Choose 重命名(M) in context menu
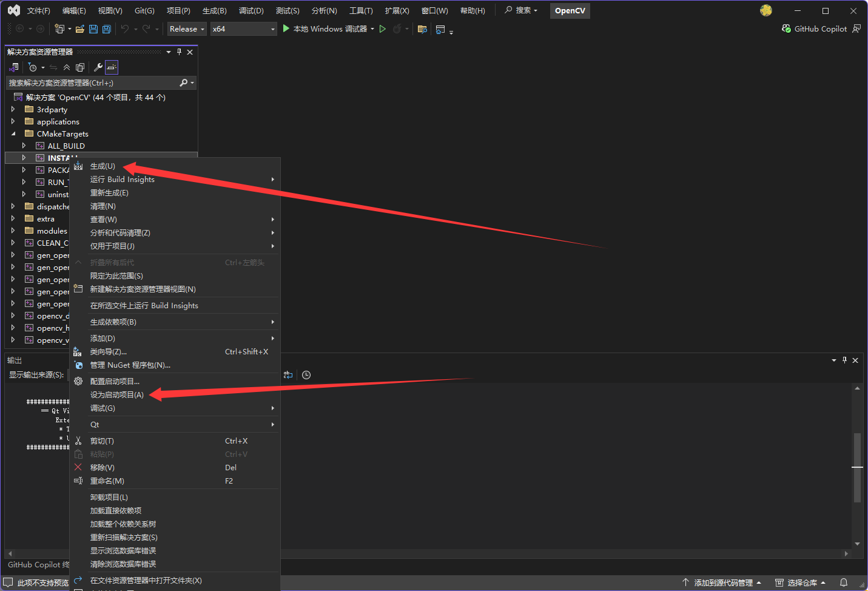868x591 pixels. pyautogui.click(x=175, y=481)
